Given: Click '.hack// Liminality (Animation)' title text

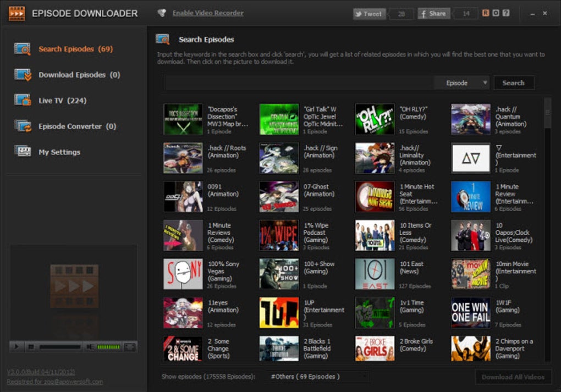Looking at the screenshot, I should pyautogui.click(x=415, y=155).
